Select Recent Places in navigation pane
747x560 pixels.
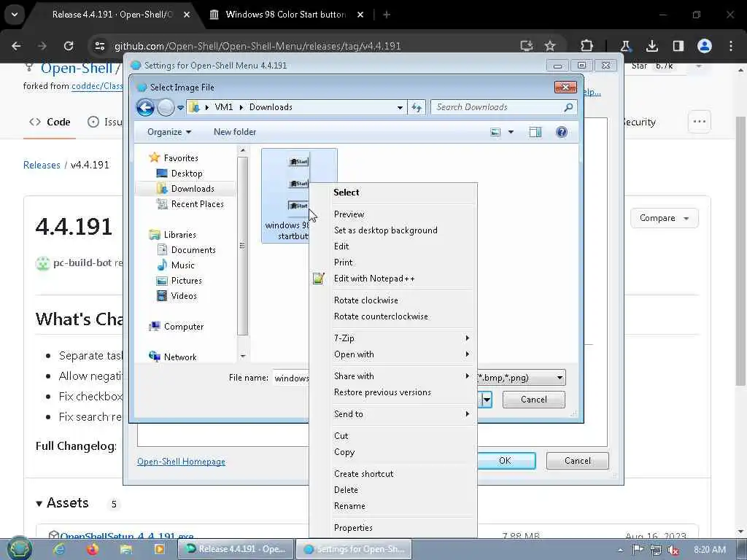pos(197,204)
